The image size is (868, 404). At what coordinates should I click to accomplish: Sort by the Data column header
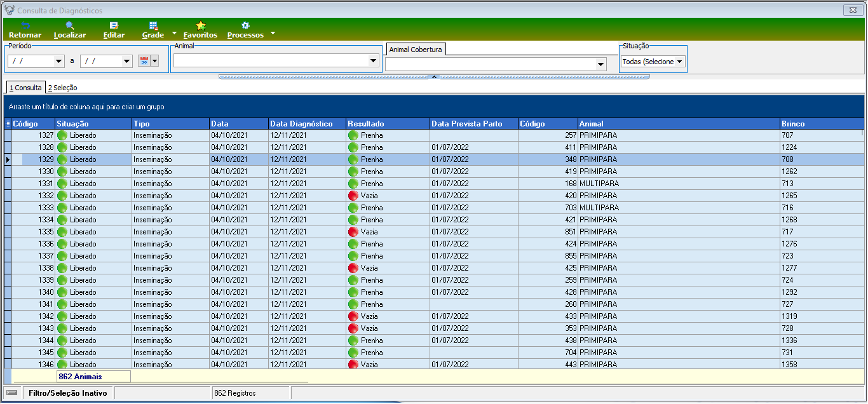tap(238, 124)
